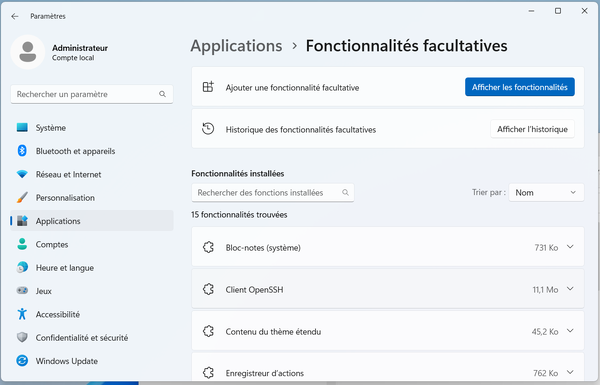Click the Système monitor icon
The image size is (600, 385).
coord(22,127)
